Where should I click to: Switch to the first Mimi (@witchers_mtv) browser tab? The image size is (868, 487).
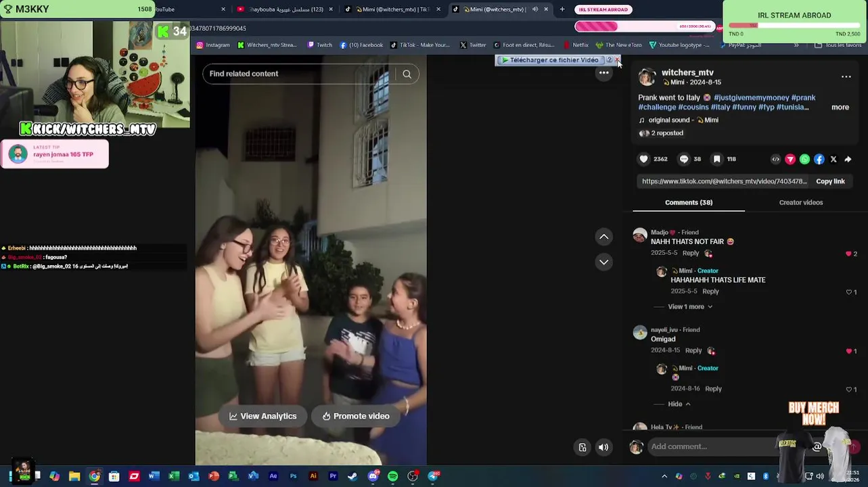[x=392, y=9]
